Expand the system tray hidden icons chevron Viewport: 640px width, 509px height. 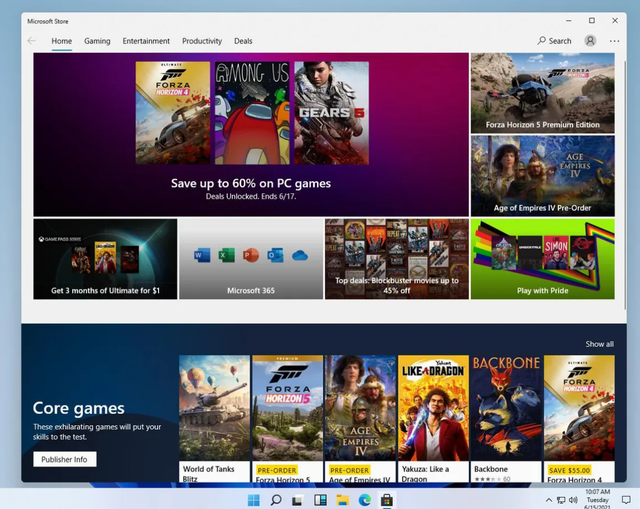[x=549, y=499]
